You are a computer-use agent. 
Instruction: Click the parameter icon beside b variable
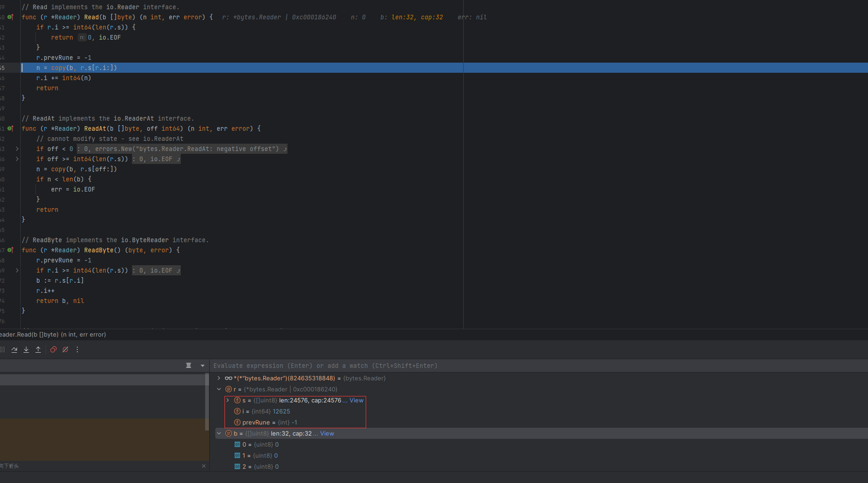pyautogui.click(x=229, y=433)
